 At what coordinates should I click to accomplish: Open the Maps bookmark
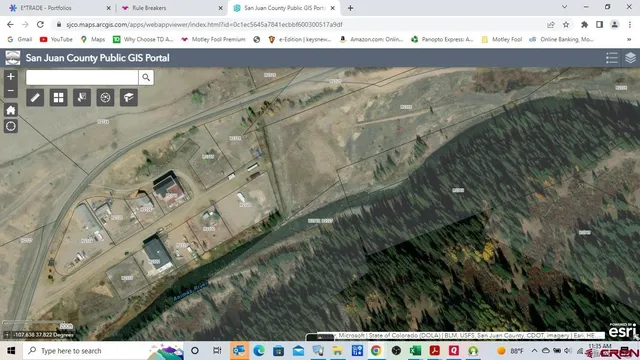pos(93,39)
